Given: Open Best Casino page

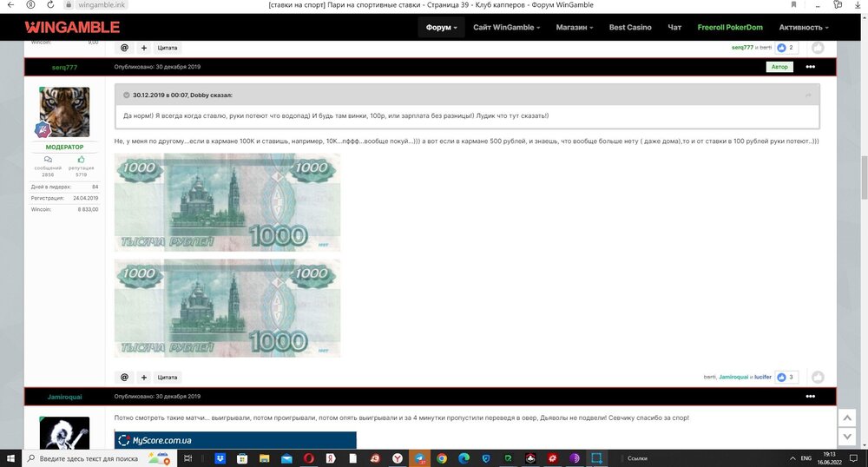Looking at the screenshot, I should coord(630,27).
